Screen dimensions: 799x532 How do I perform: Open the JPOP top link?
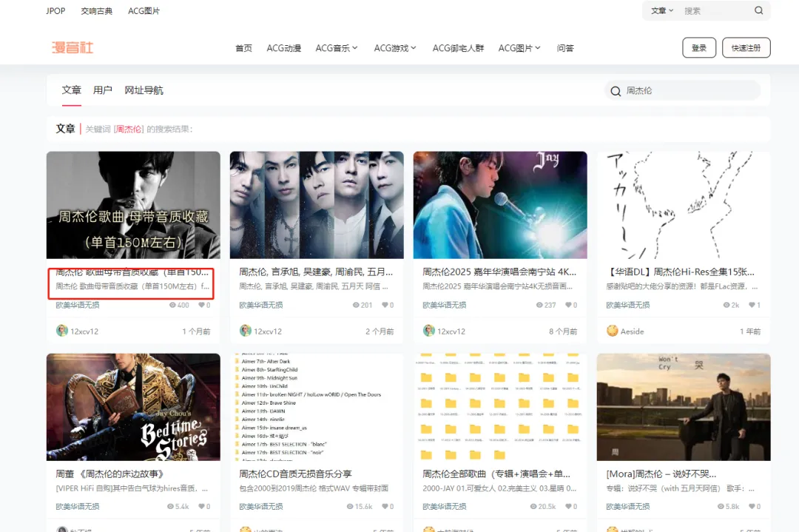pos(55,10)
